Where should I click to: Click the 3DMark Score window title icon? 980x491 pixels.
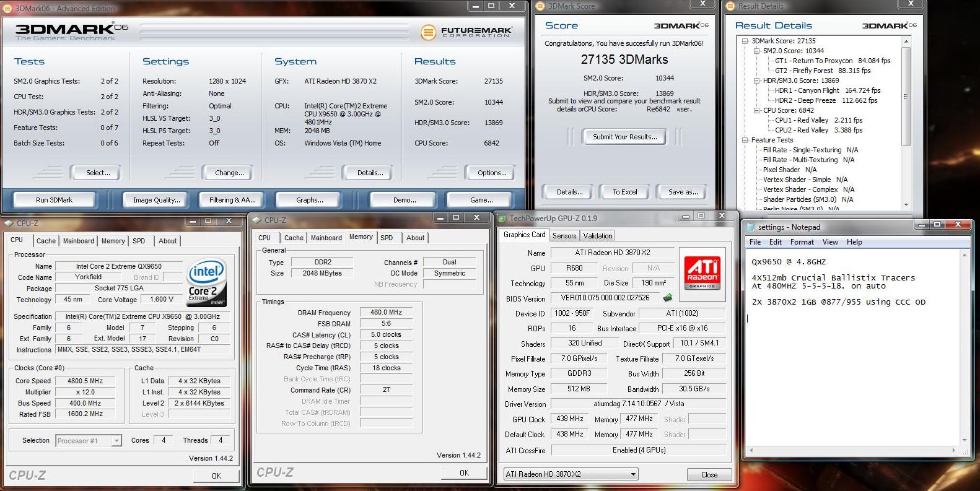540,6
